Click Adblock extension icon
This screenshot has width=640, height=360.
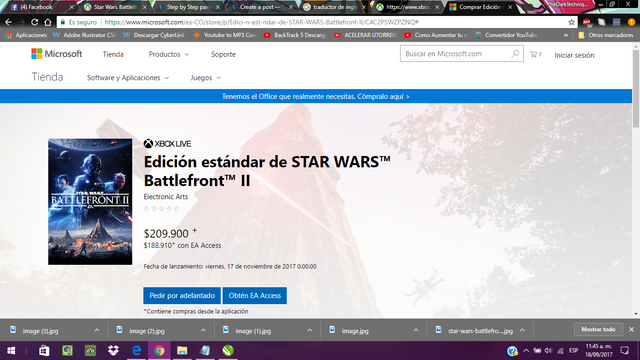(587, 22)
